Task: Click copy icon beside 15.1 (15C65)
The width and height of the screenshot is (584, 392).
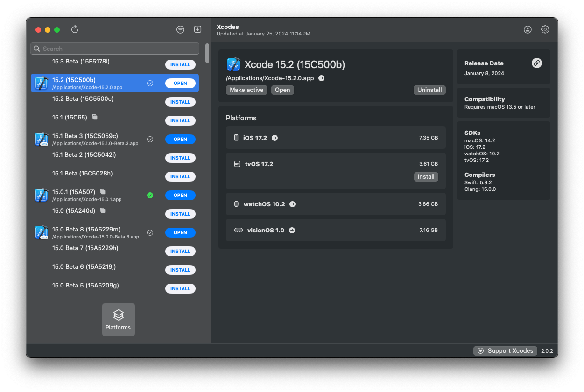Action: pos(95,117)
